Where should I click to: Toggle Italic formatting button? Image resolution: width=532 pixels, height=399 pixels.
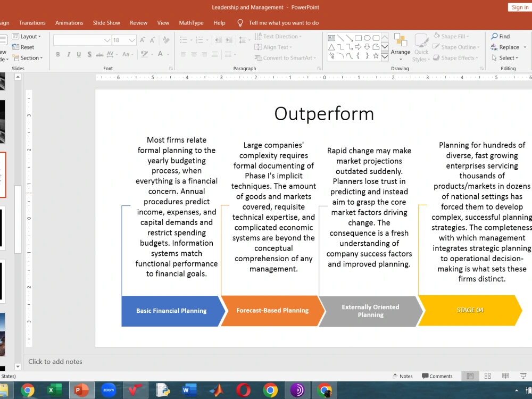point(69,54)
